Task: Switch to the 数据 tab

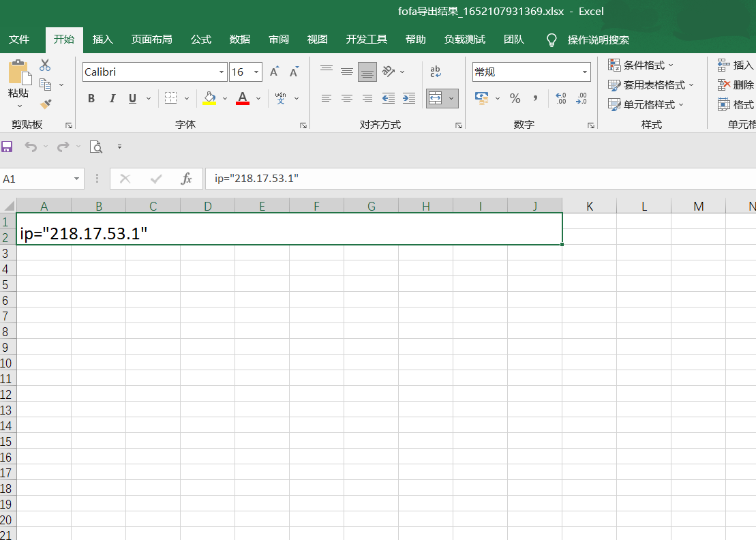Action: [240, 40]
